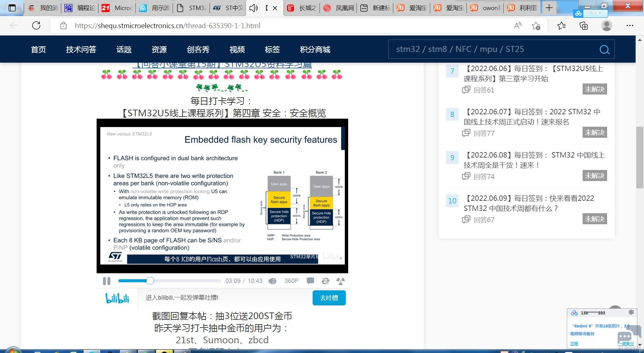Switch to the 编程论 tab

click(80, 8)
